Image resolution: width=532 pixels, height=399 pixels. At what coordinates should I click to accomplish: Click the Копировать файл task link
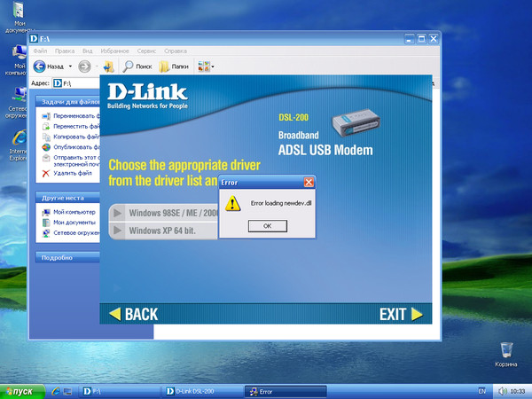[76, 137]
